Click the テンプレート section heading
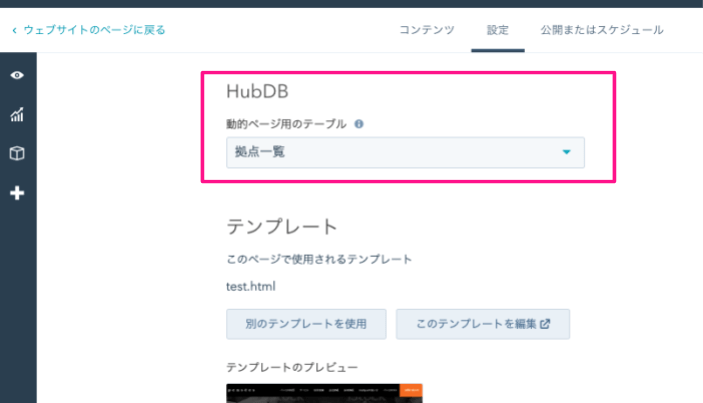The width and height of the screenshot is (703, 403). [282, 226]
